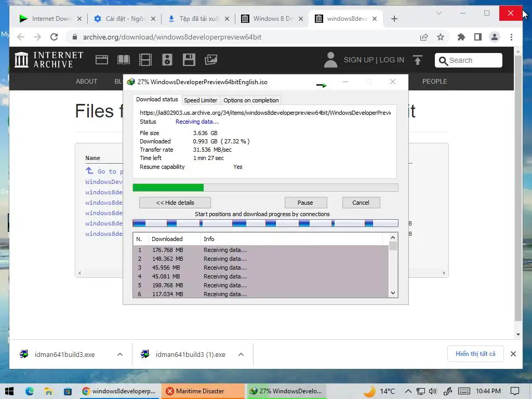The height and width of the screenshot is (399, 532).
Task: Select connection row 5 with 198.768 MB
Action: (x=261, y=285)
